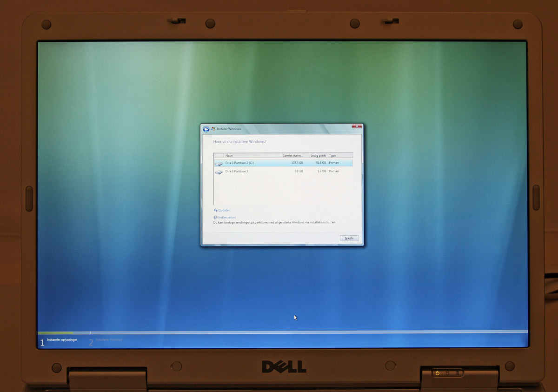Sort by the Samlet større... column header
Screen dimensions: 558x392
click(x=293, y=155)
